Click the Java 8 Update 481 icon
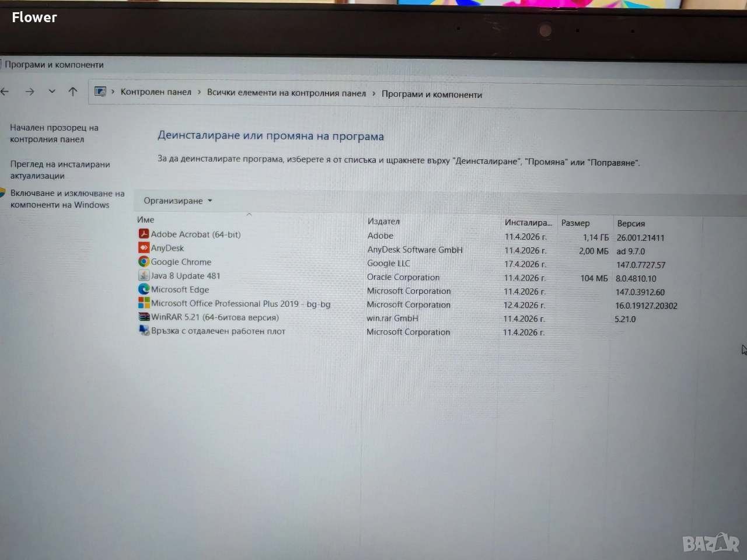 [x=144, y=275]
